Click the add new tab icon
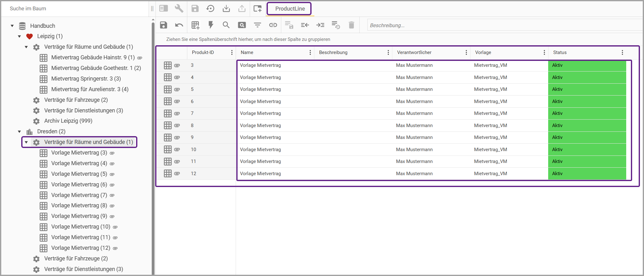The height and width of the screenshot is (276, 644). (x=257, y=8)
